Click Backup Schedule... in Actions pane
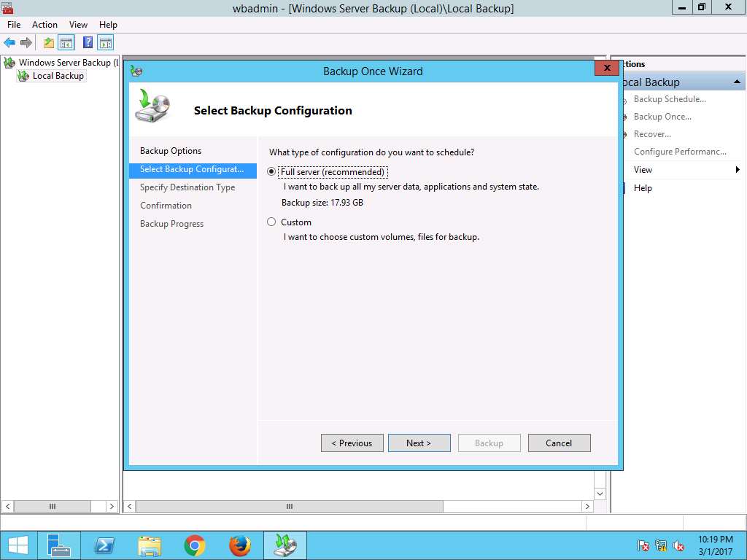The width and height of the screenshot is (747, 560). 670,99
